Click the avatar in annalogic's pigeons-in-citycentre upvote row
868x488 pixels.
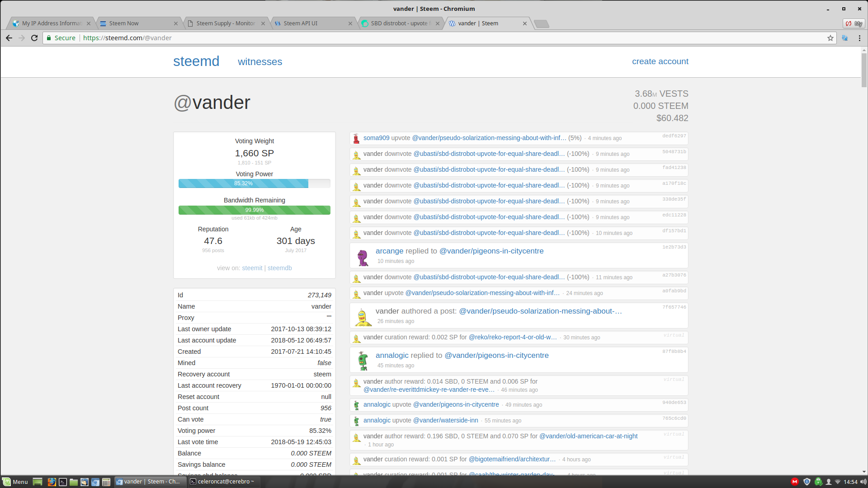[356, 405]
